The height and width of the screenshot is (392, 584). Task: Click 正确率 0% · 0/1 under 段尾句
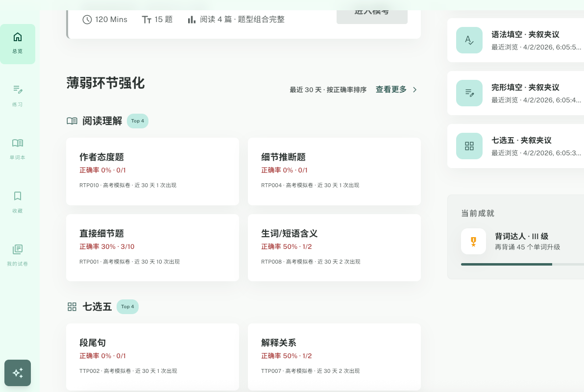pyautogui.click(x=102, y=356)
